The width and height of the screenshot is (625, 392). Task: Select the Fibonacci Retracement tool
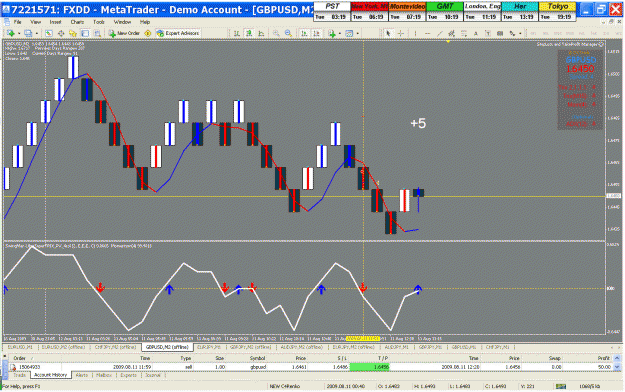click(464, 33)
